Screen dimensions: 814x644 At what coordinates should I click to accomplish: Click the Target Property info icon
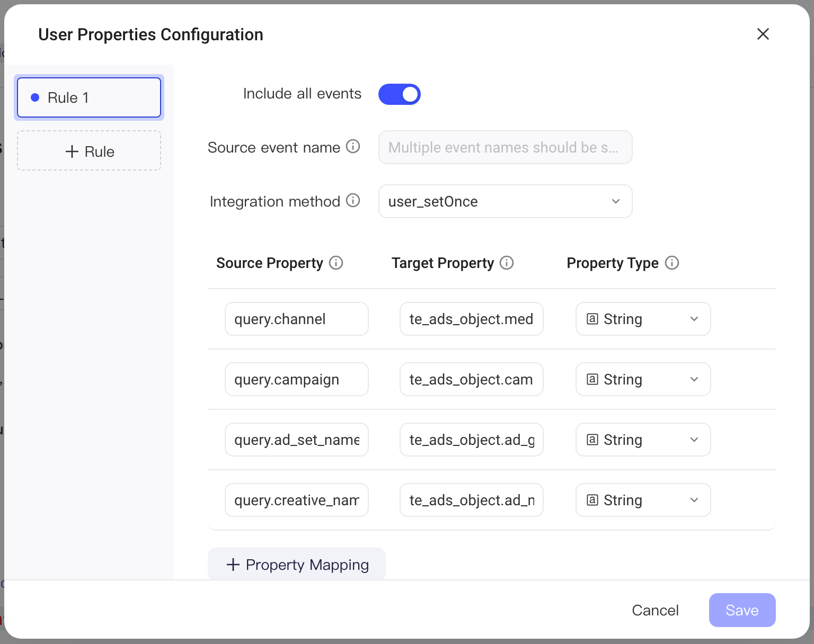coord(507,263)
